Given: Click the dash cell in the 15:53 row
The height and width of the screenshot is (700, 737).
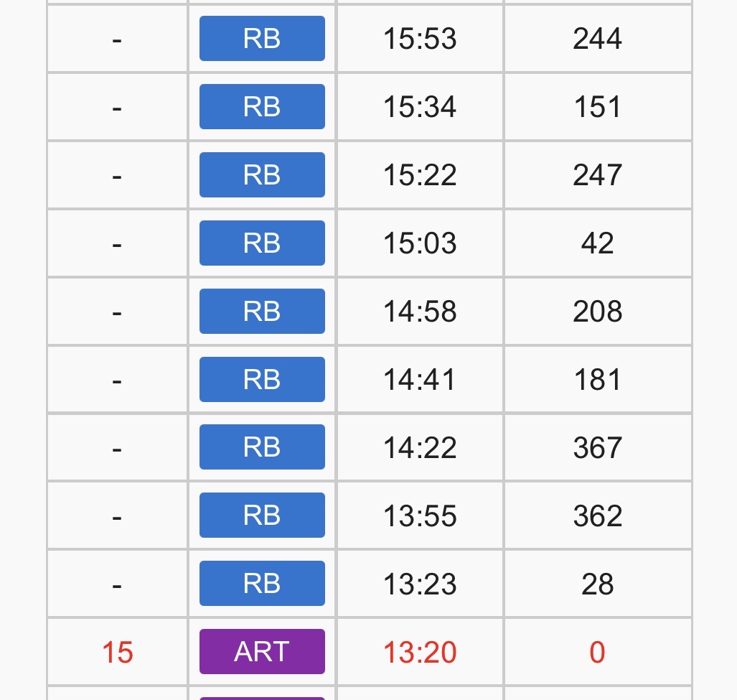Looking at the screenshot, I should (118, 39).
